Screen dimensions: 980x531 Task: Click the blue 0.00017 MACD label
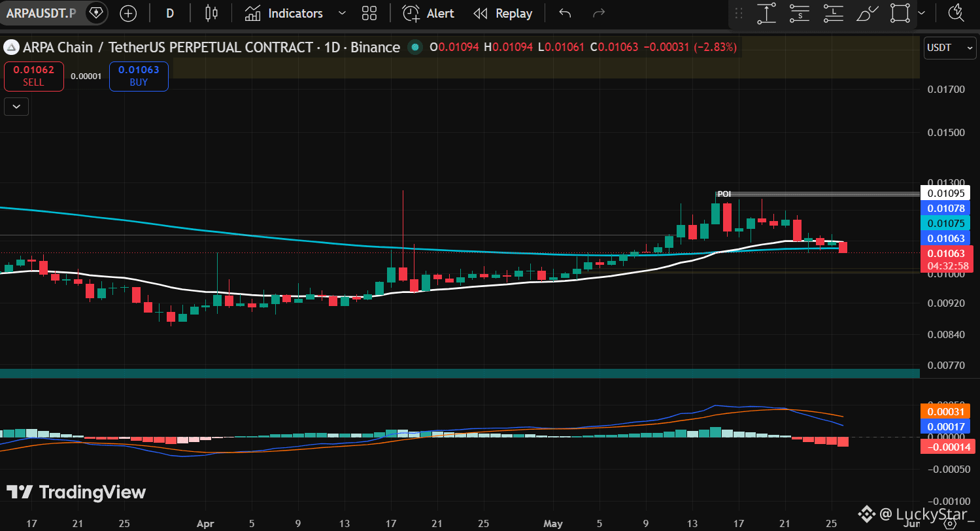point(946,426)
